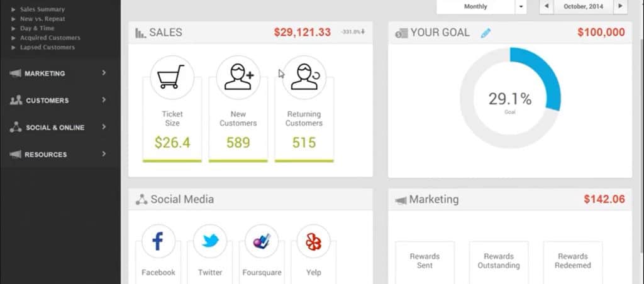The height and width of the screenshot is (284, 644).
Task: Select the Yelp icon
Action: (x=313, y=241)
